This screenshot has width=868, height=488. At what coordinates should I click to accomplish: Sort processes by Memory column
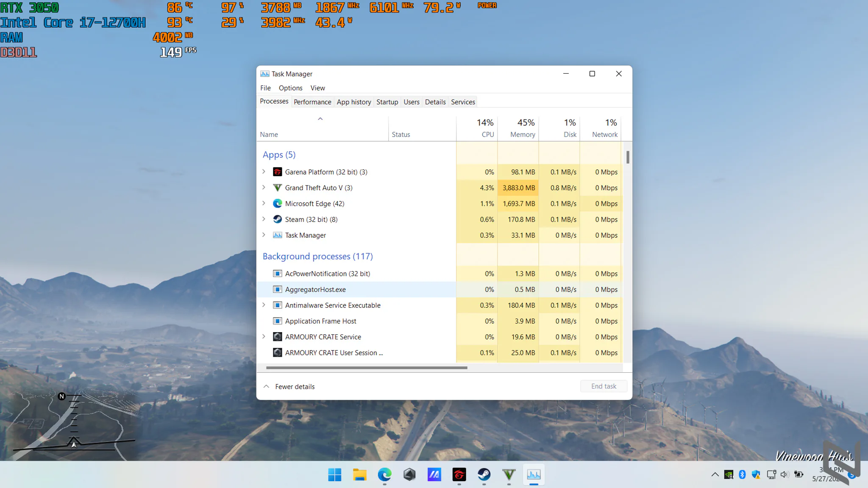(518, 128)
